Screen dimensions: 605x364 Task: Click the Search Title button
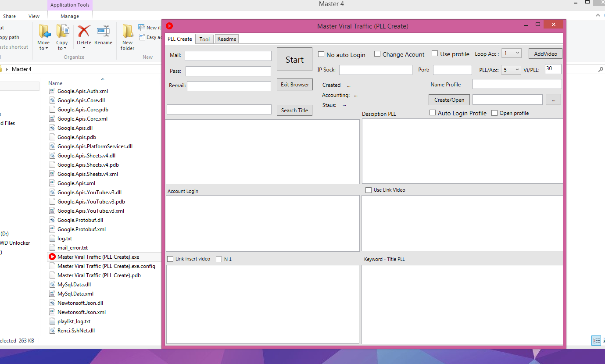(x=294, y=110)
